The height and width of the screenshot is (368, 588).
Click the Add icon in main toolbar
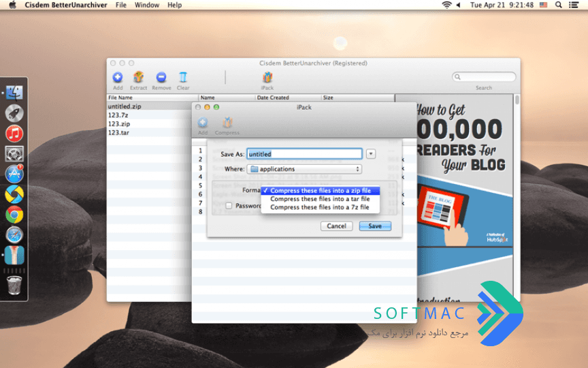coord(118,78)
